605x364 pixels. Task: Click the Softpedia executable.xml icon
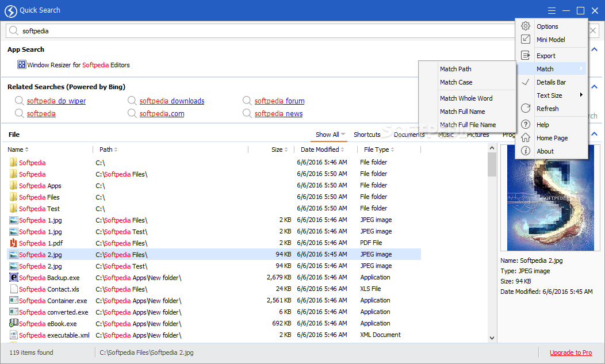point(13,335)
